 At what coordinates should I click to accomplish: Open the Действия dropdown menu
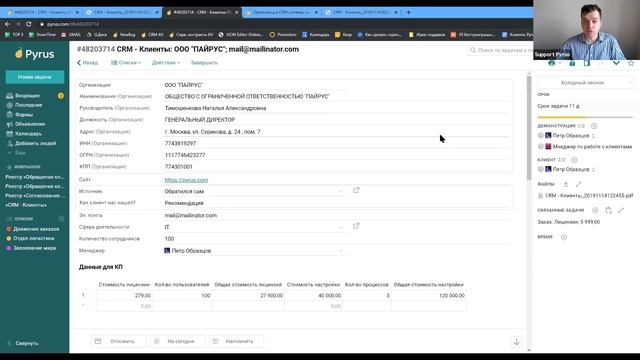166,63
